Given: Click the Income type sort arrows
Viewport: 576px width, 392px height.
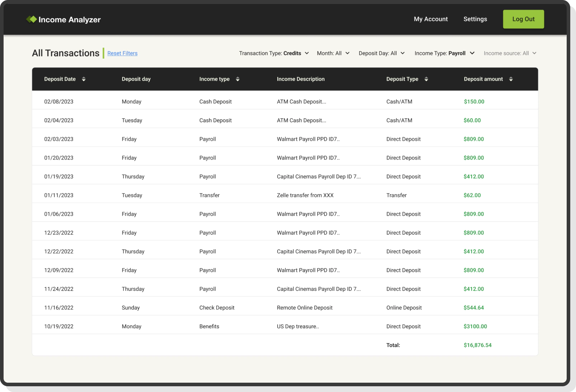Looking at the screenshot, I should [x=238, y=79].
